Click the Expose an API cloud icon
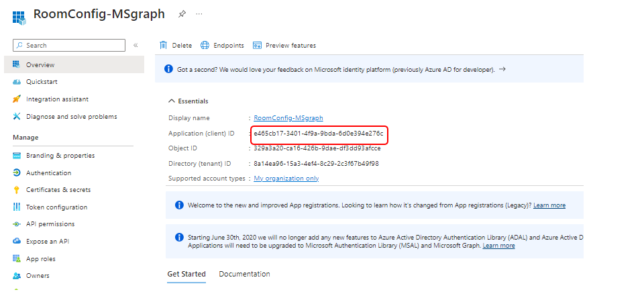Image resolution: width=644 pixels, height=296 pixels. 16,242
